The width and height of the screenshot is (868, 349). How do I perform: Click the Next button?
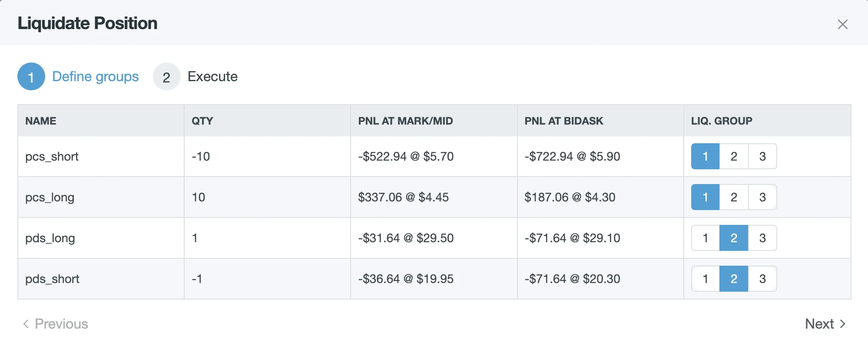pyautogui.click(x=819, y=323)
